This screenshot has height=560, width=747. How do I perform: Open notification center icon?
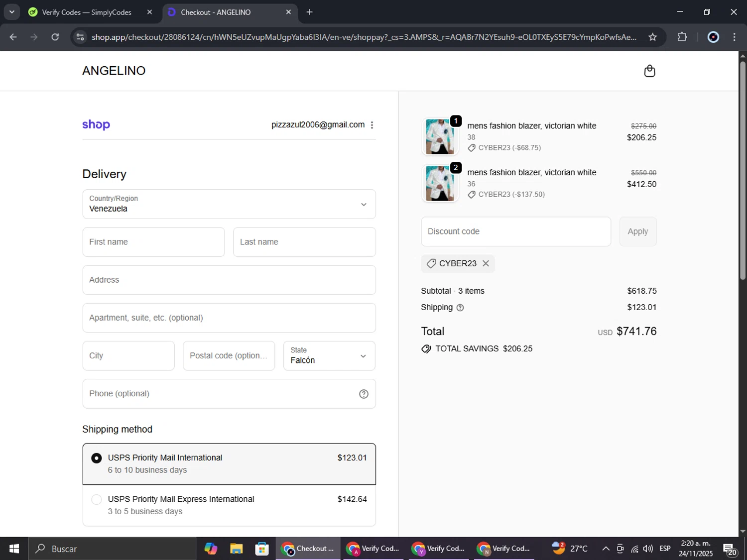tap(730, 550)
